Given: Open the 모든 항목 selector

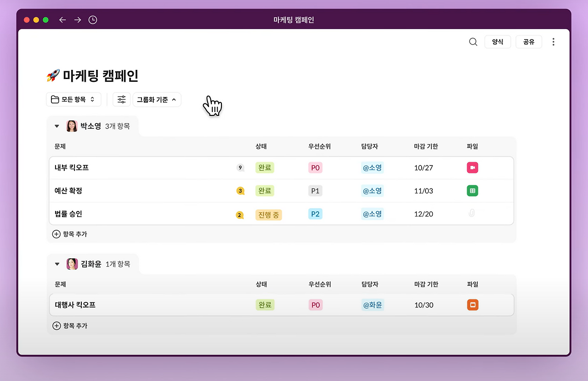Looking at the screenshot, I should click(x=73, y=99).
